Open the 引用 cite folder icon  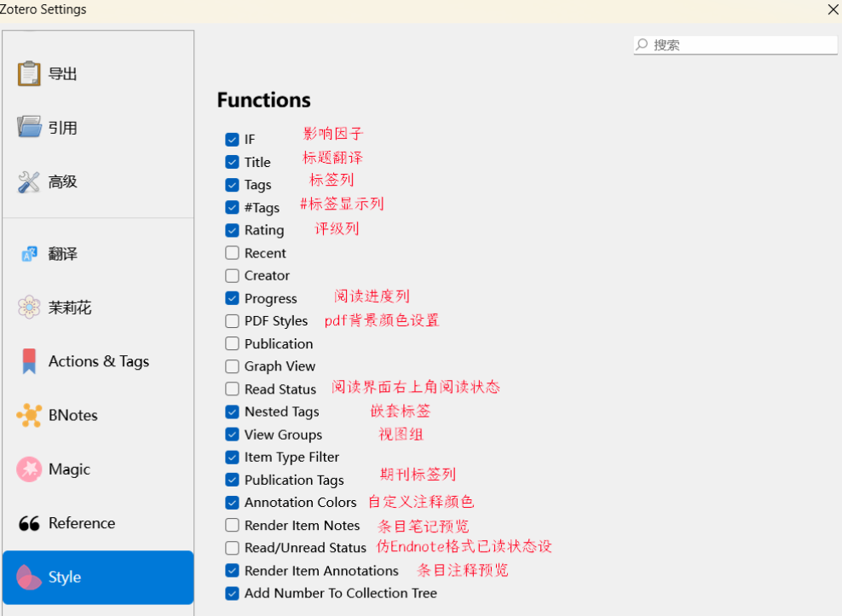pyautogui.click(x=29, y=127)
